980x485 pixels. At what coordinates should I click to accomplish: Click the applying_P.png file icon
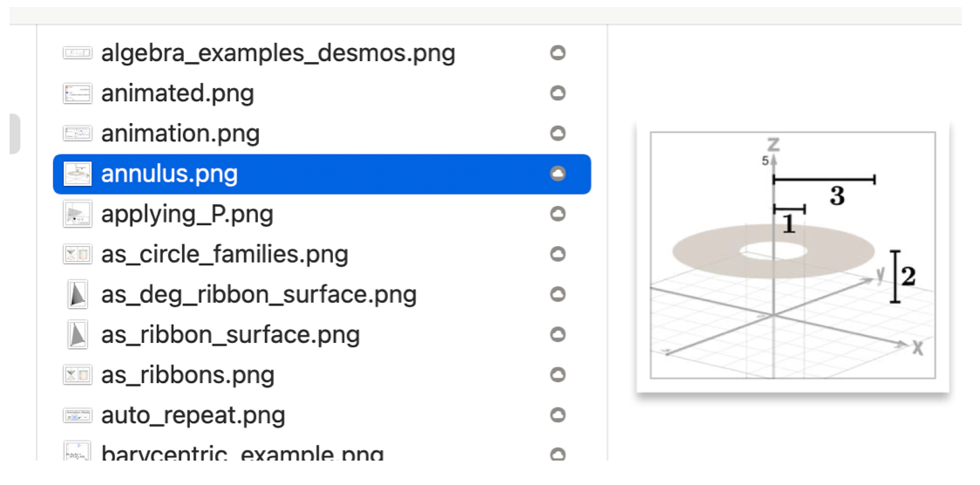tap(78, 214)
